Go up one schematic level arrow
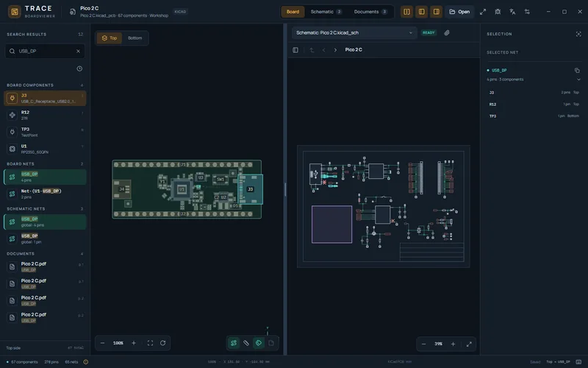588x368 pixels. tap(312, 50)
